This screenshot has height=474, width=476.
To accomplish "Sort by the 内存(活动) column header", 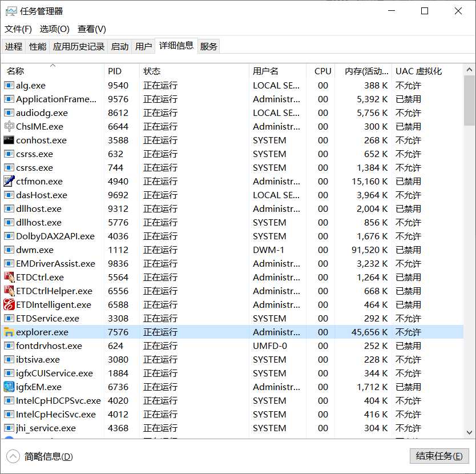I will click(x=364, y=71).
